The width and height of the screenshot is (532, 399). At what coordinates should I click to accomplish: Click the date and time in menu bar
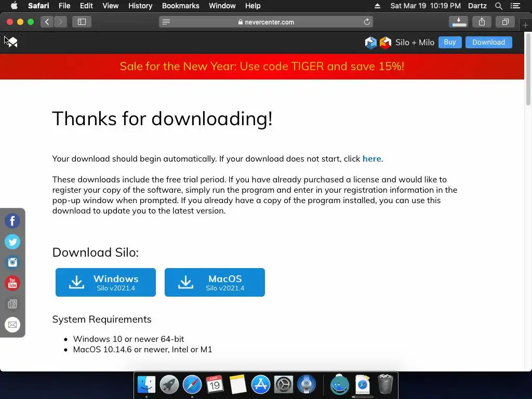pos(425,6)
